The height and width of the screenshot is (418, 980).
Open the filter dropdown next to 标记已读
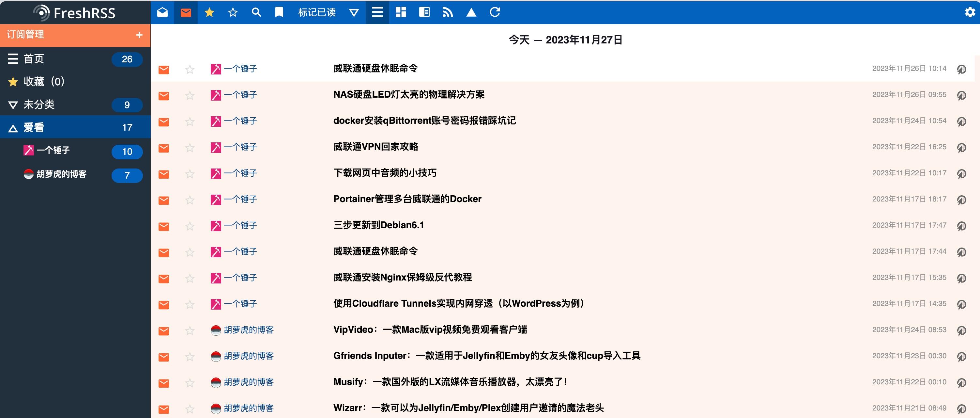(x=353, y=12)
